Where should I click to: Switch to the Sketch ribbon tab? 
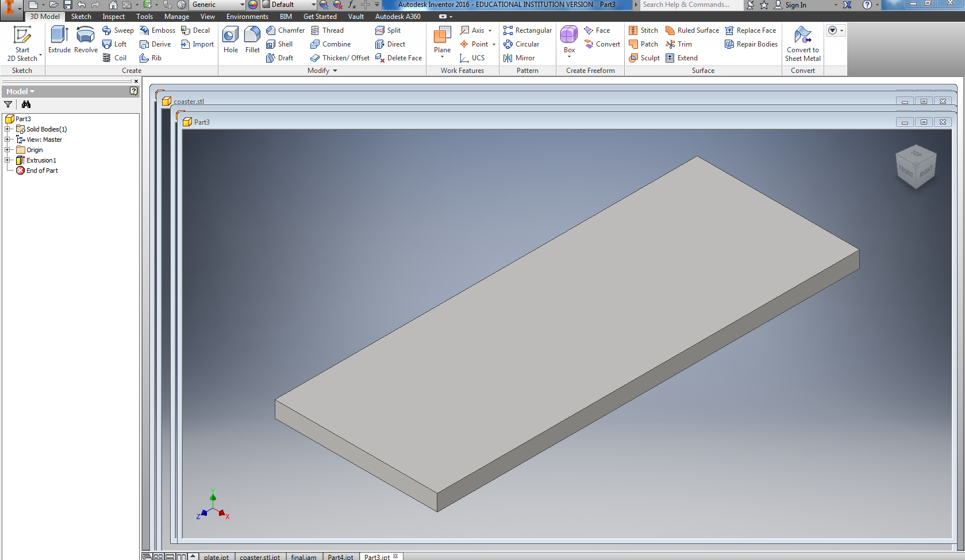pos(81,17)
